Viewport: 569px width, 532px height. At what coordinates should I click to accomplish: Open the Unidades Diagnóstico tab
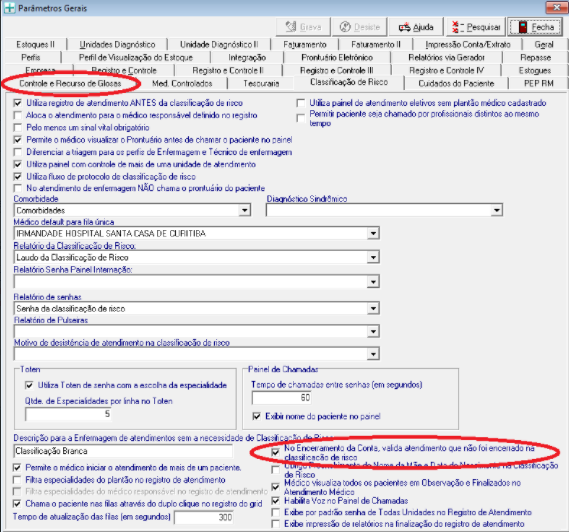[117, 45]
